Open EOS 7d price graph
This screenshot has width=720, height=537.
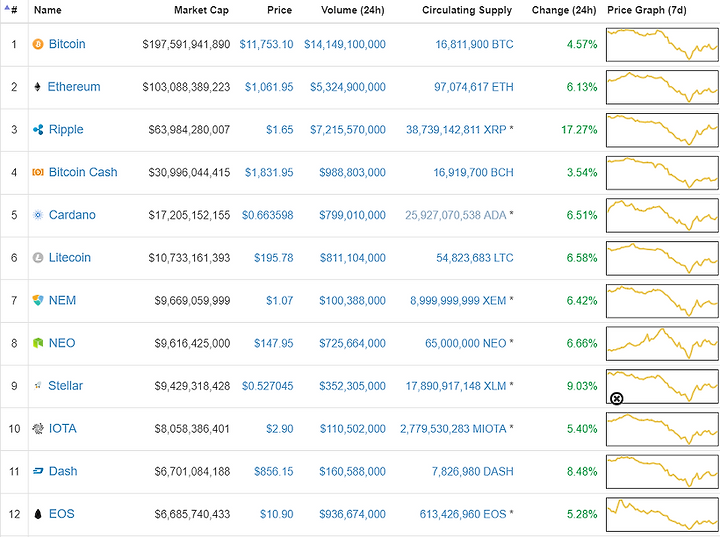click(662, 514)
